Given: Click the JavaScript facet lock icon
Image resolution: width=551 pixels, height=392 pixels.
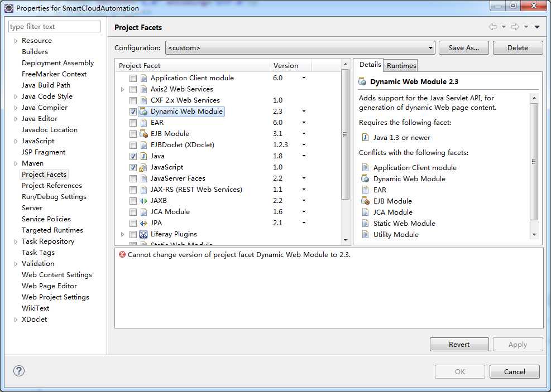Looking at the screenshot, I should [x=143, y=167].
